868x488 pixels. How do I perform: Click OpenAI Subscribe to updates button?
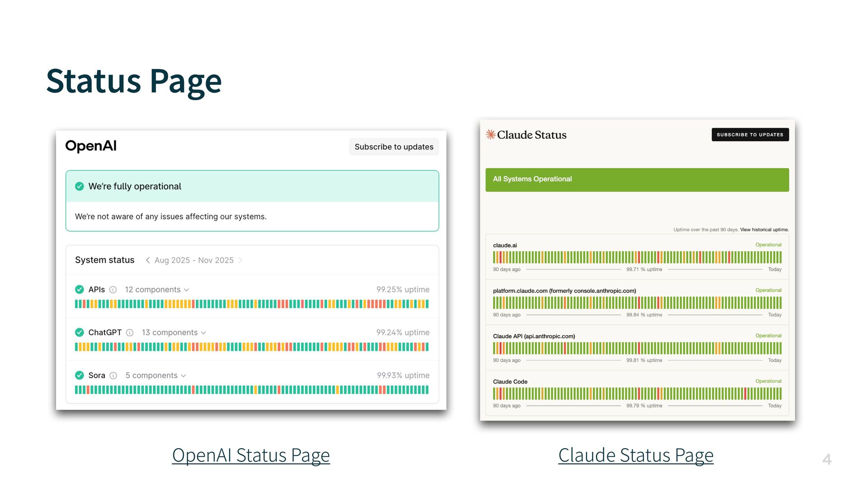(x=394, y=147)
